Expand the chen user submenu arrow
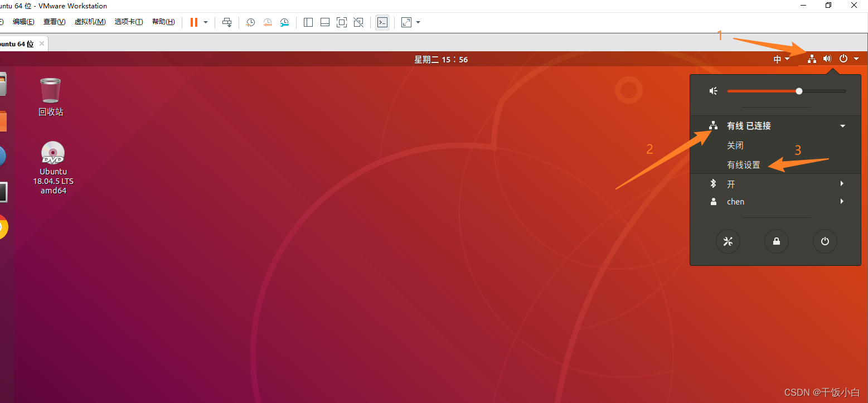868x403 pixels. [x=842, y=202]
